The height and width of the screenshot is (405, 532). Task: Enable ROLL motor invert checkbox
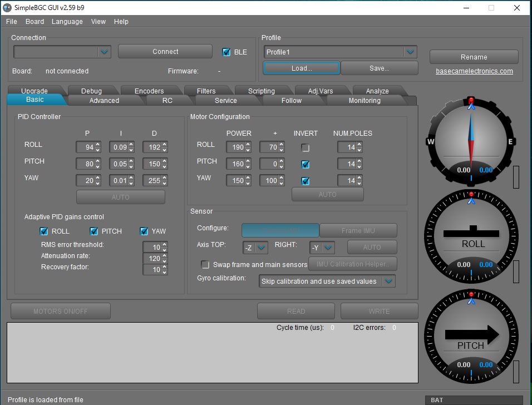tap(306, 148)
